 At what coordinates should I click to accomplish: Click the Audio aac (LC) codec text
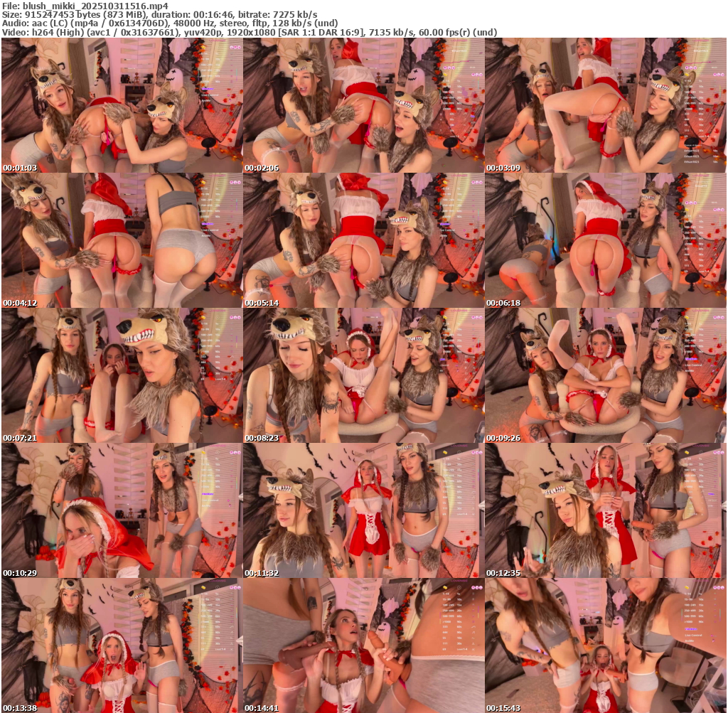(x=36, y=23)
